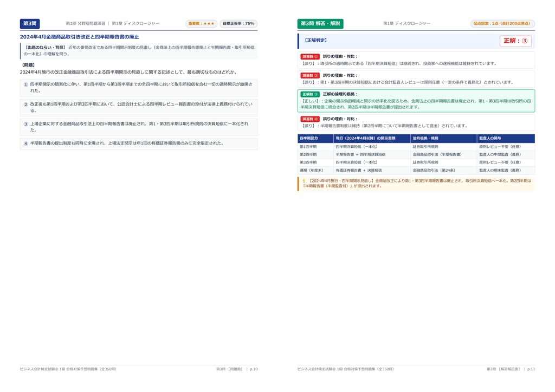The width and height of the screenshot is (555, 392).
Task: Click the blue 第3問 badge
Action: (x=30, y=24)
